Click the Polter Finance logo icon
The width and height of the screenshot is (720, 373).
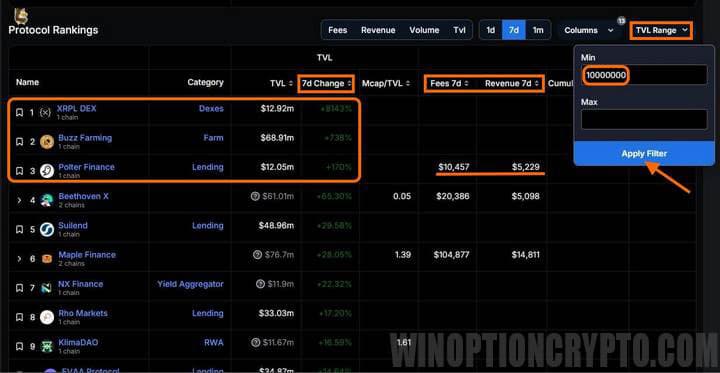click(x=47, y=171)
